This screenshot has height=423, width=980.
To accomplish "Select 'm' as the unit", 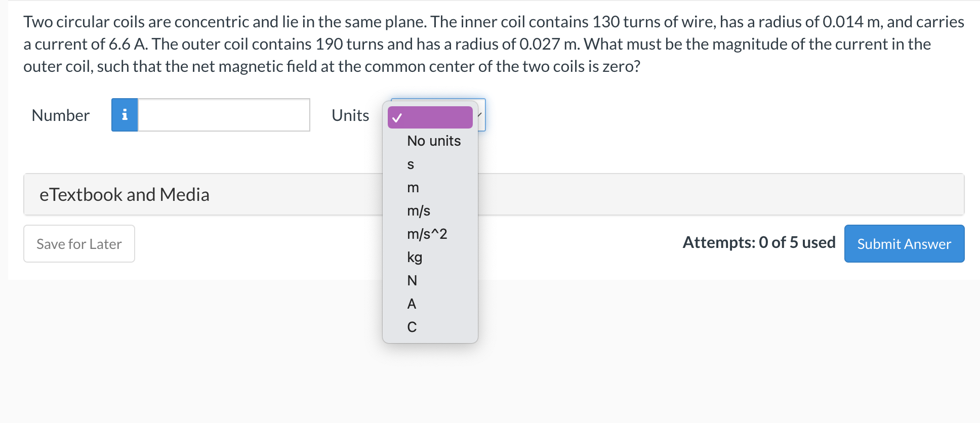I will (413, 187).
